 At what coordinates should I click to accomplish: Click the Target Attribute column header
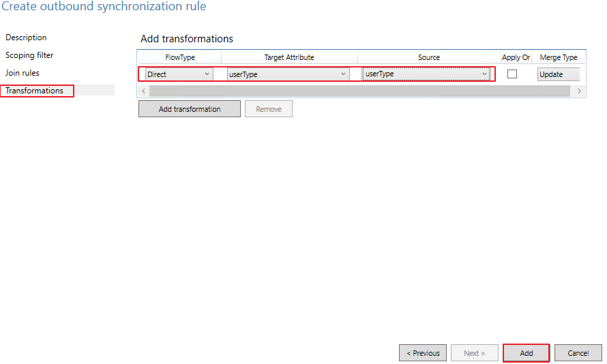pos(289,57)
